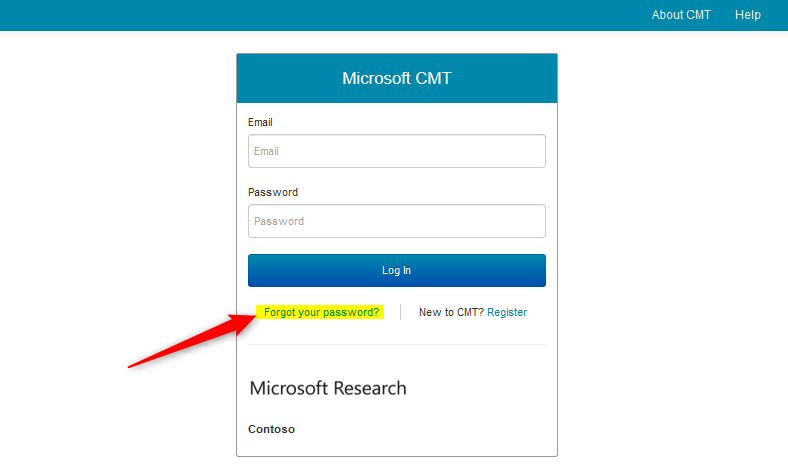Screen dimensions: 788x471
Task: Open the Register link
Action: (507, 312)
